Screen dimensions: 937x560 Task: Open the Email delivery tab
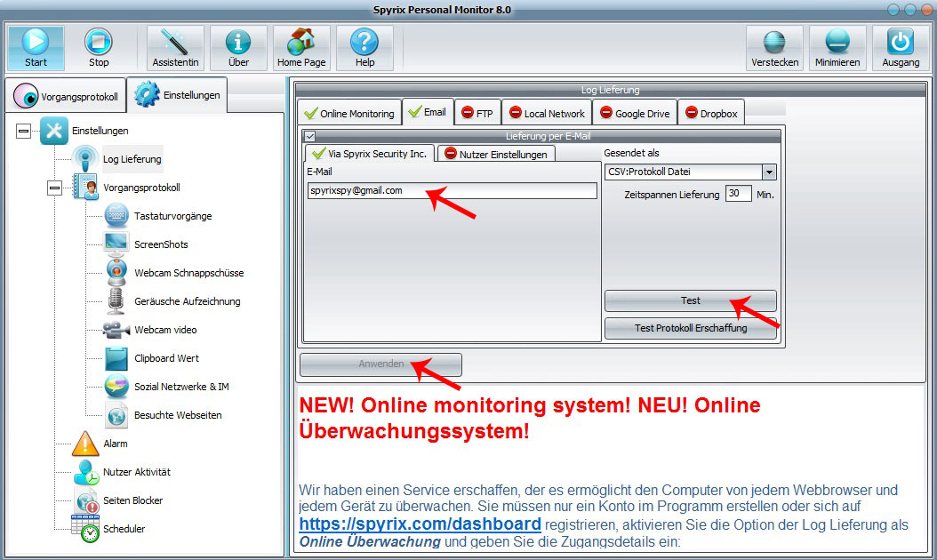(428, 112)
